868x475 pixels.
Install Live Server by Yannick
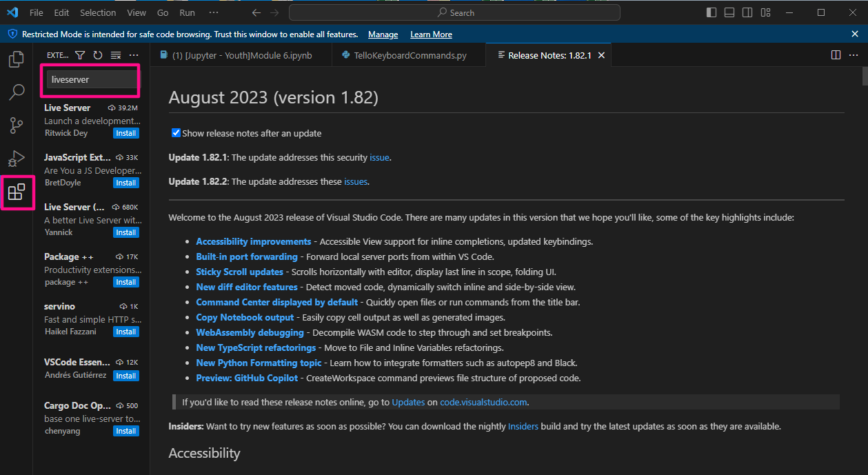[x=126, y=232]
